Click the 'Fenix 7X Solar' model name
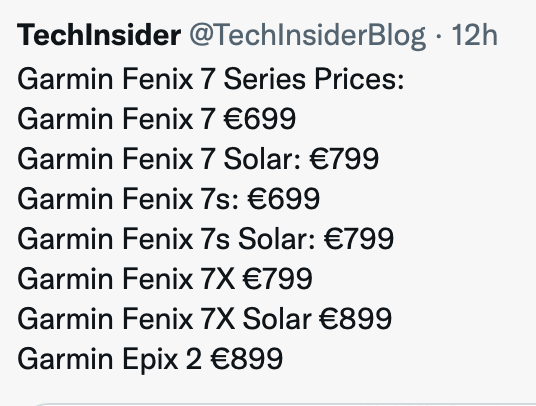 (x=217, y=319)
